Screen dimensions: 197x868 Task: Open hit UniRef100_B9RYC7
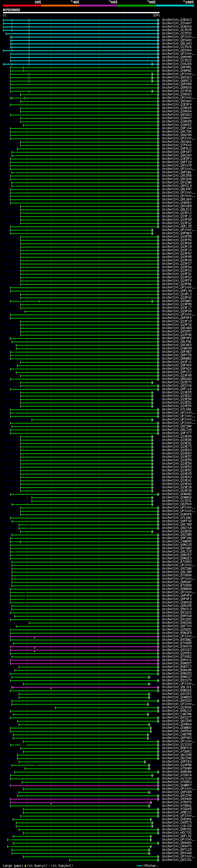point(176,667)
